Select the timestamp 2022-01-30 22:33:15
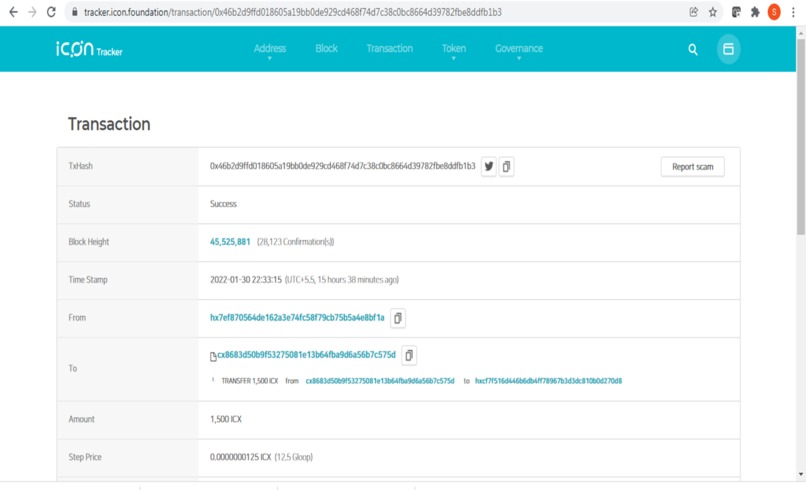 coord(246,280)
